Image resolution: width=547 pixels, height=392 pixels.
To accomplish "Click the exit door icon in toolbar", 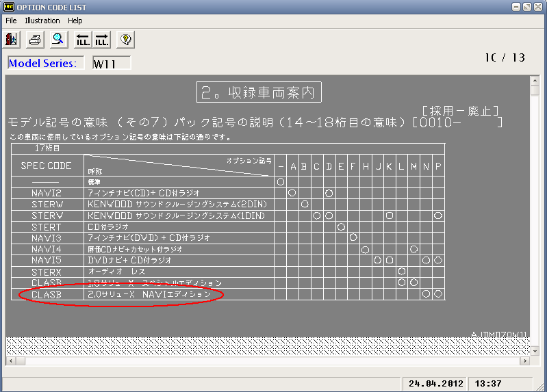I will 12,40.
